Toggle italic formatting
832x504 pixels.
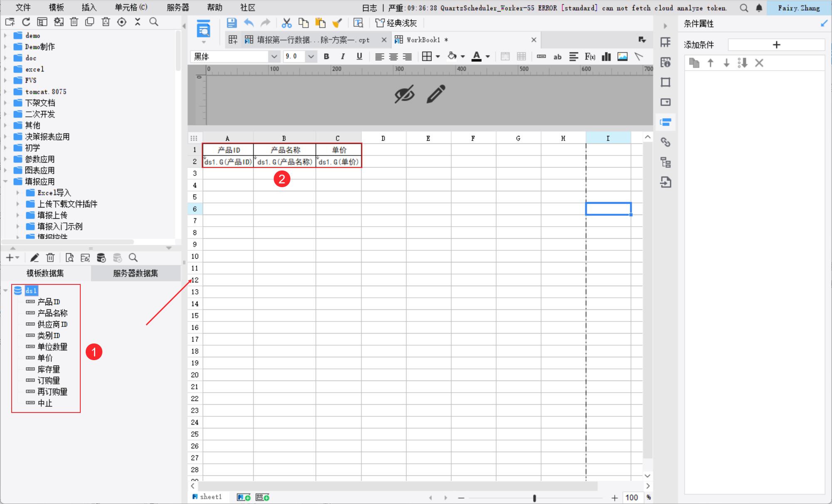tap(343, 57)
